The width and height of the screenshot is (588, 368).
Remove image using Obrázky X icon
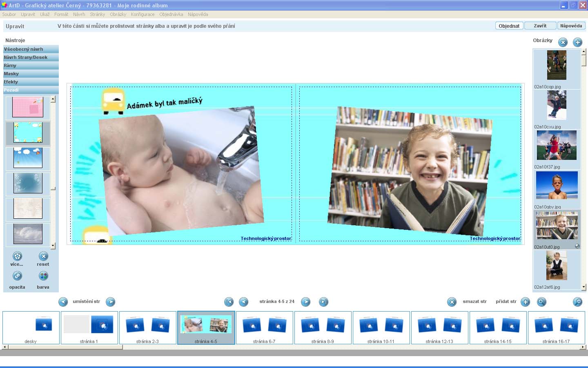click(563, 42)
